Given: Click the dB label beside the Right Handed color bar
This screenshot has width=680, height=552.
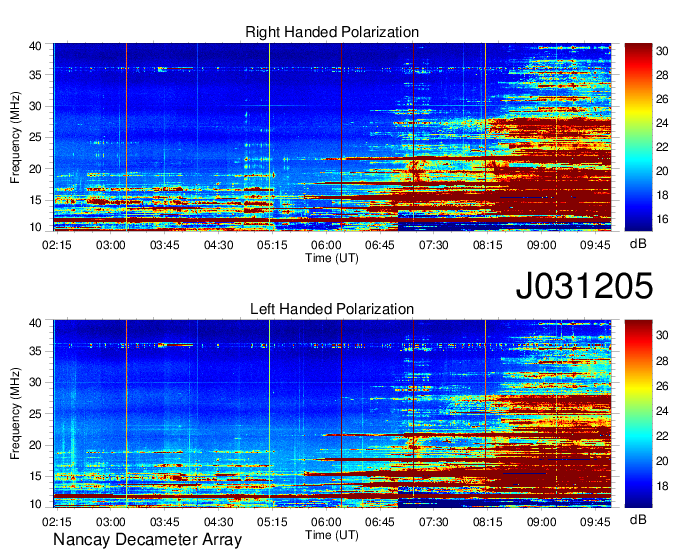Looking at the screenshot, I should (638, 244).
